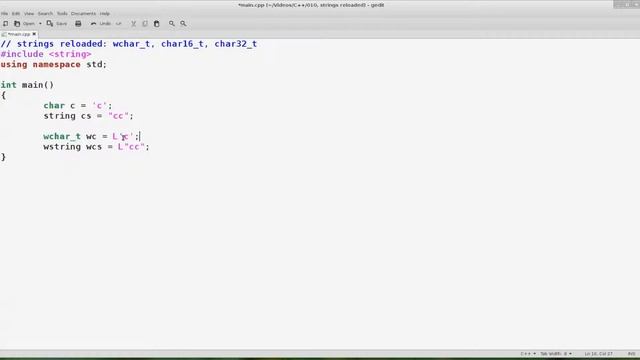The image size is (640, 360).
Task: Open the View menu
Action: [x=29, y=13]
